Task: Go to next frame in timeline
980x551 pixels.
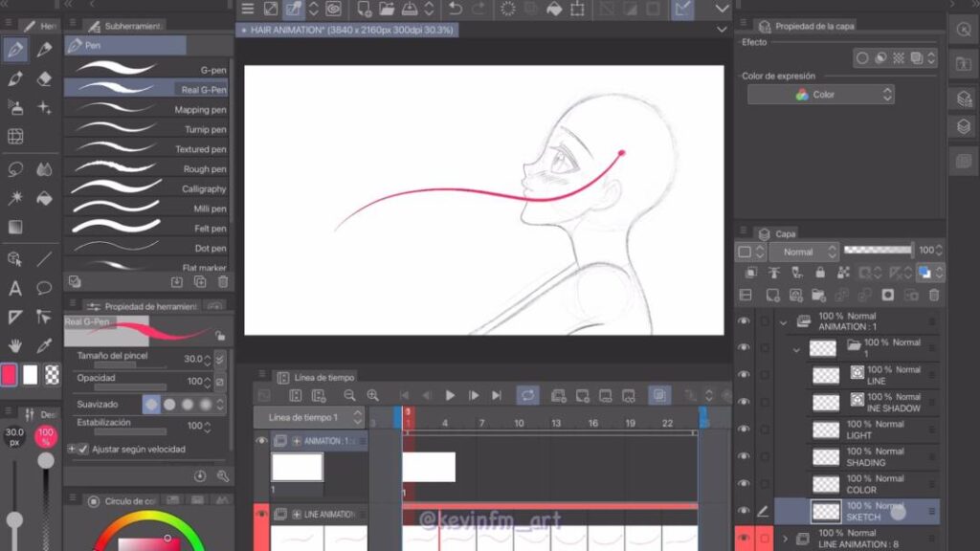Action: (x=474, y=395)
